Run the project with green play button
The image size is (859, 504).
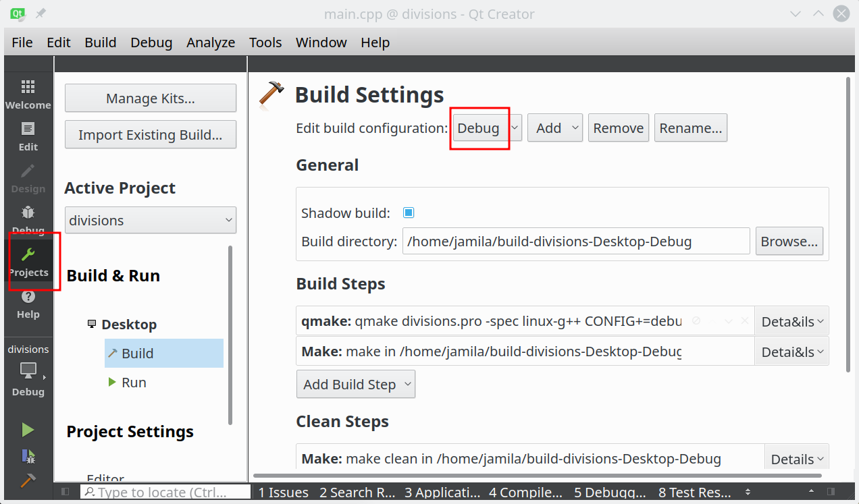[28, 430]
